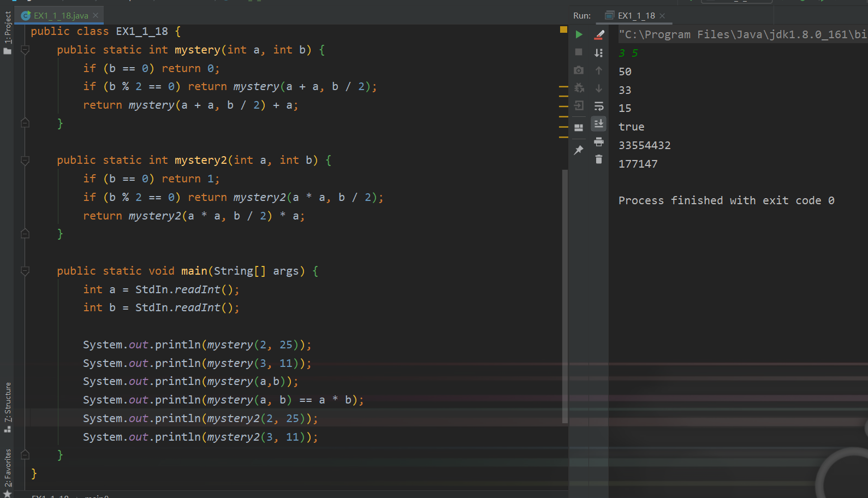The width and height of the screenshot is (868, 498).
Task: Jump down the stack trace with down arrow
Action: point(599,88)
